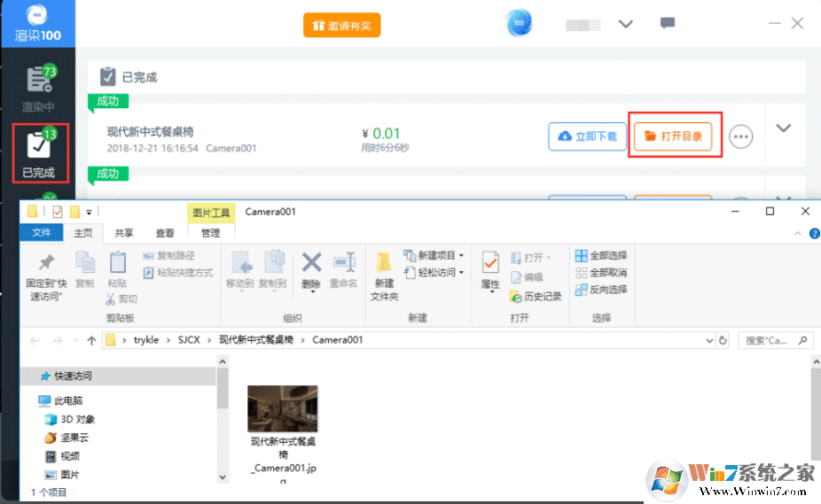This screenshot has height=504, width=821.
Task: Click the three-dots more options icon
Action: point(740,136)
